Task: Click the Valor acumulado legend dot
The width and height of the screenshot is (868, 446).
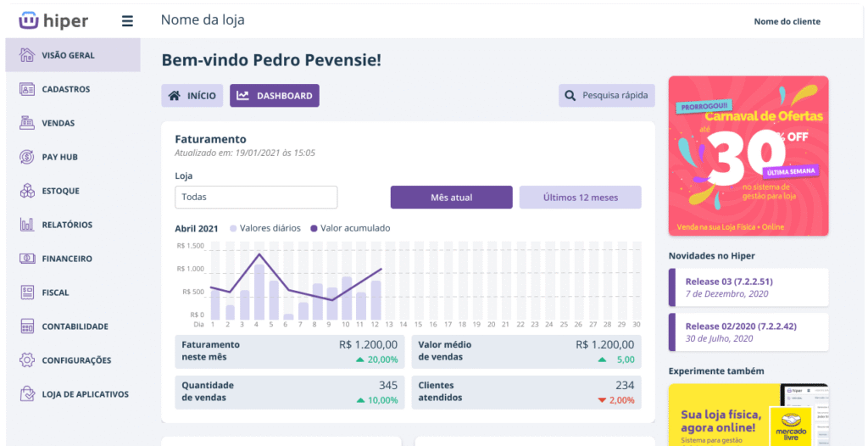Action: click(x=314, y=228)
